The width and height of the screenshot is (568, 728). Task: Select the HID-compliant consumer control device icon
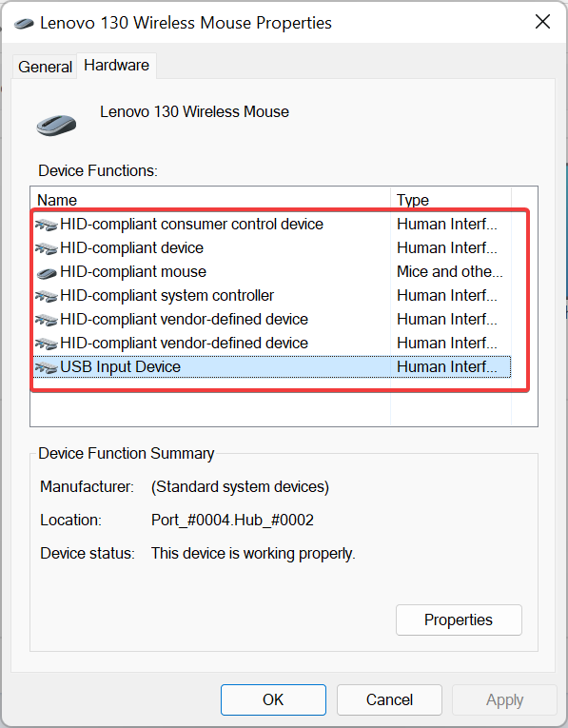(46, 225)
